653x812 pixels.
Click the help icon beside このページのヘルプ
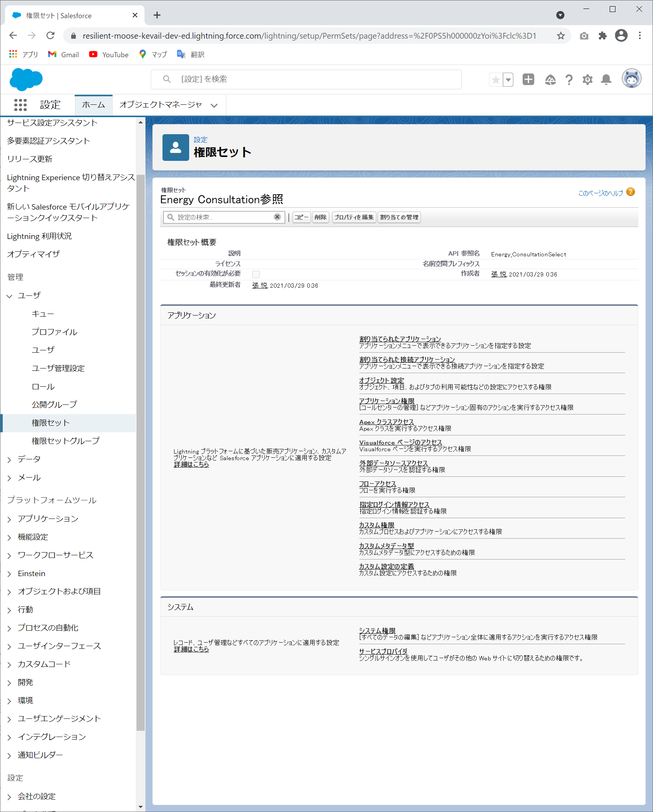click(631, 192)
